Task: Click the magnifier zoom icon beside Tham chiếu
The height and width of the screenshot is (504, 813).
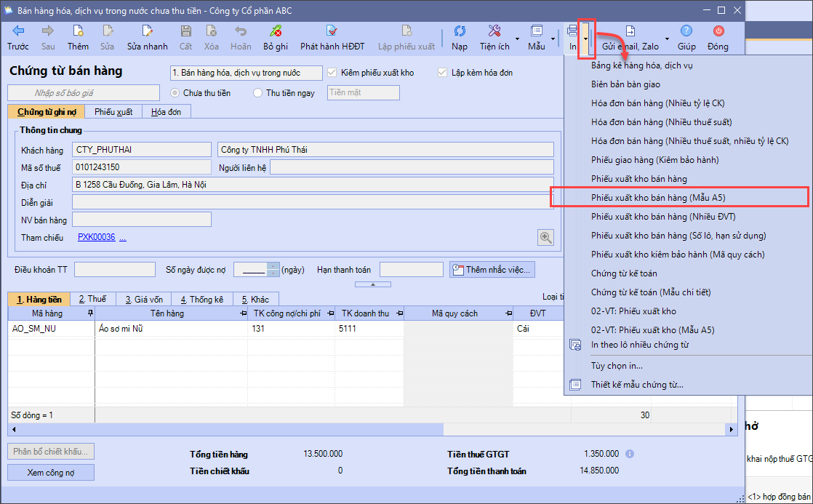Action: [x=545, y=237]
